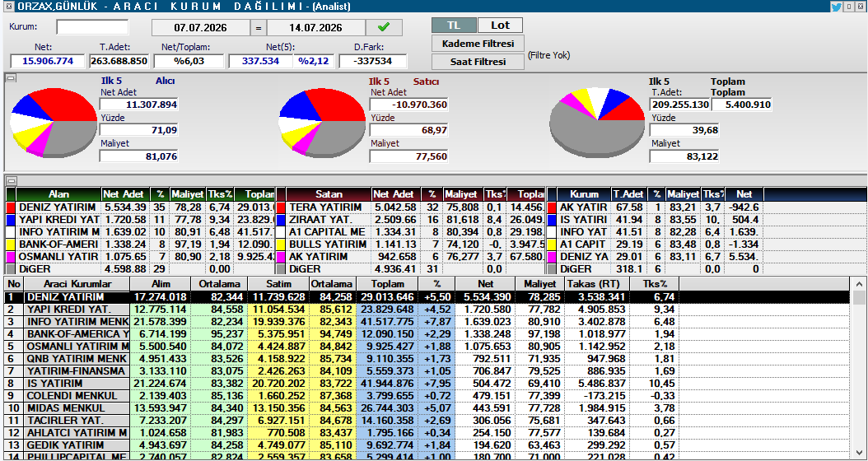Select the ZIRAAT YAT. seller row
The image size is (868, 461).
[x=411, y=220]
